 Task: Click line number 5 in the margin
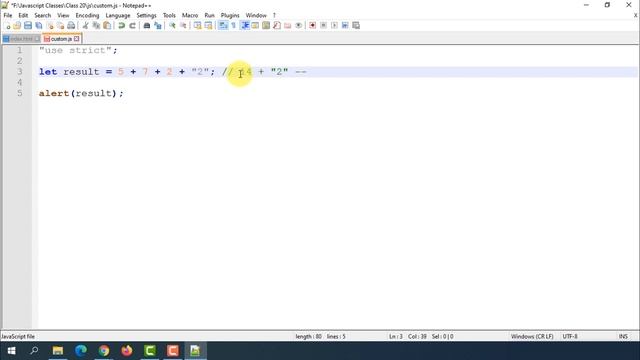[20, 93]
